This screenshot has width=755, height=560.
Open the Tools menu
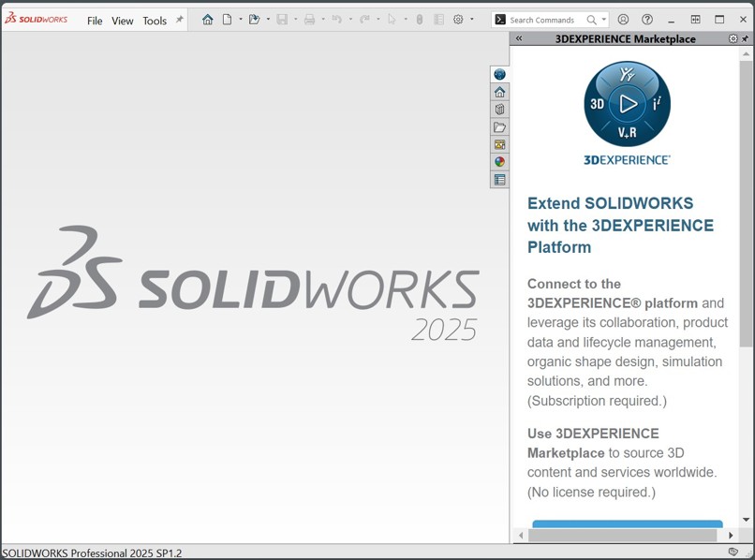[155, 21]
